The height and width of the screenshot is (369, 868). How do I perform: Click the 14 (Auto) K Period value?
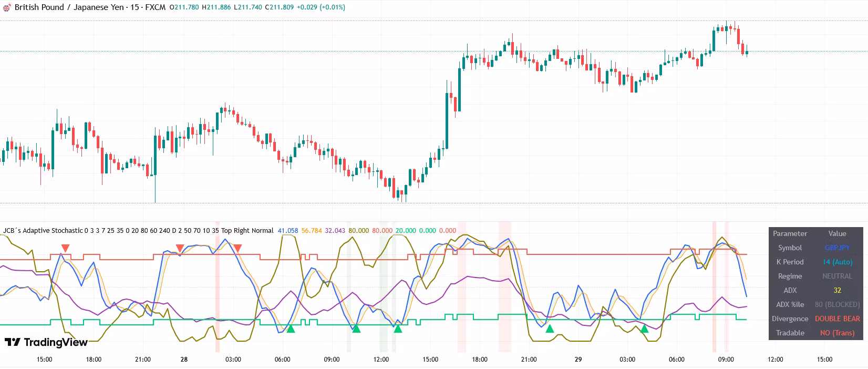click(x=837, y=262)
